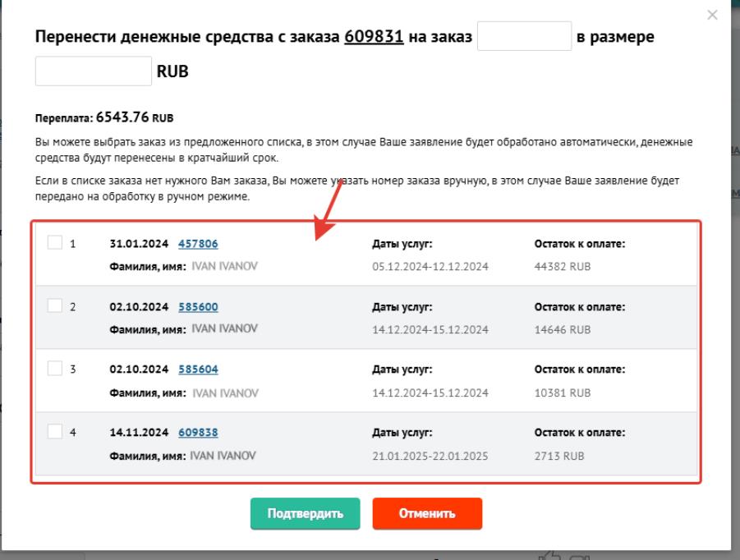The image size is (740, 560).
Task: Follow the order link 585604
Action: (x=198, y=370)
